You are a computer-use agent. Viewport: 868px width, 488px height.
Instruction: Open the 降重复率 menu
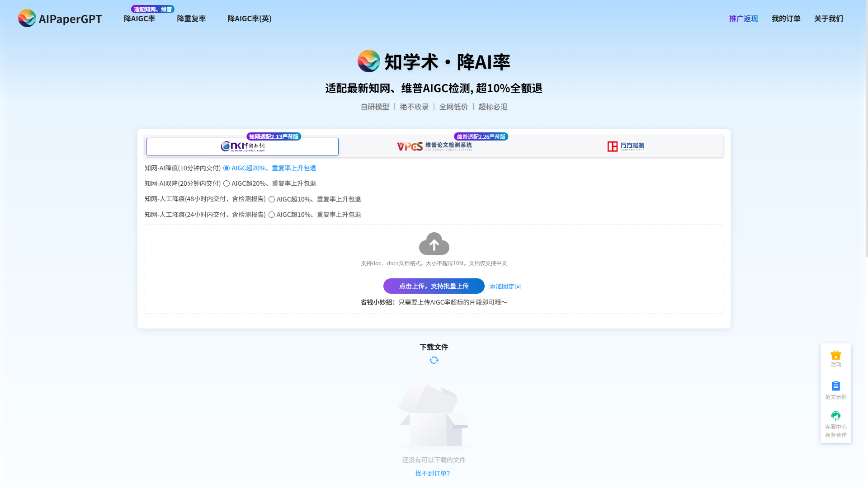click(x=191, y=19)
